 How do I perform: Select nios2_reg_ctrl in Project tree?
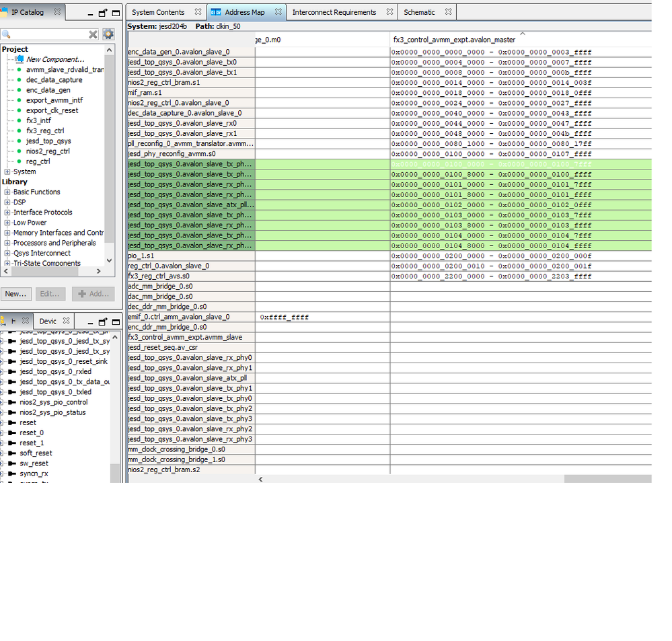tap(48, 151)
